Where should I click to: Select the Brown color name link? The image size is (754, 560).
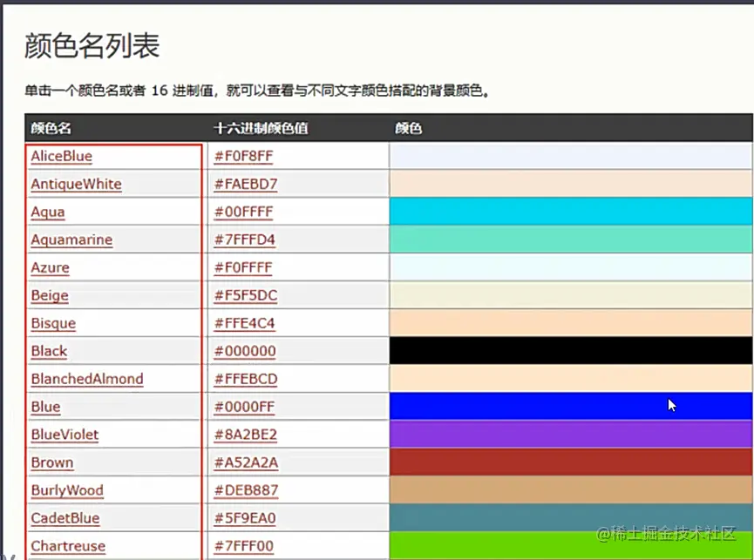pyautogui.click(x=52, y=462)
